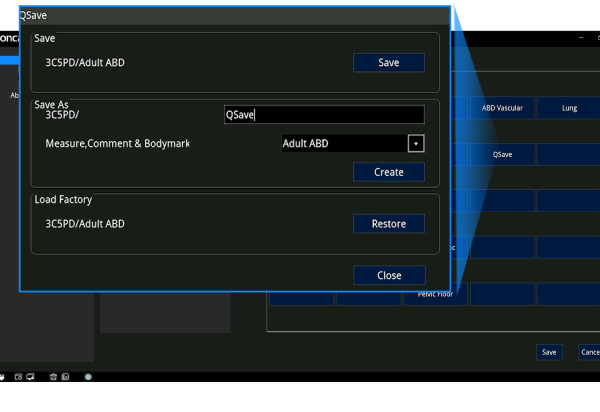The image size is (600, 412).
Task: Click the status bar icon right of the trash bin
Action: pos(65,377)
